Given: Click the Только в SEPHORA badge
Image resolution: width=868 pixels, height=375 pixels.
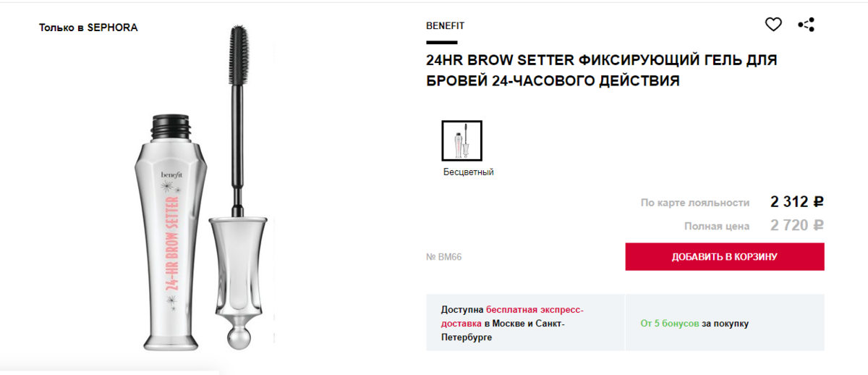Looking at the screenshot, I should tap(88, 28).
